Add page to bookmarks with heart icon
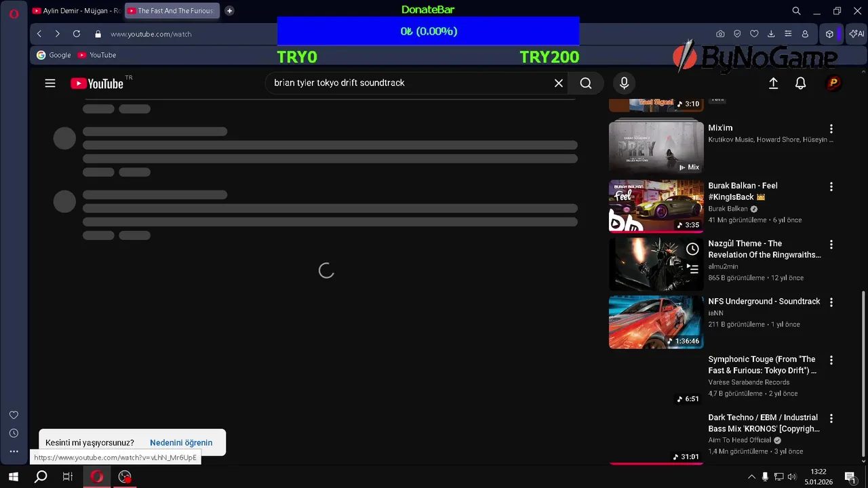 point(754,34)
